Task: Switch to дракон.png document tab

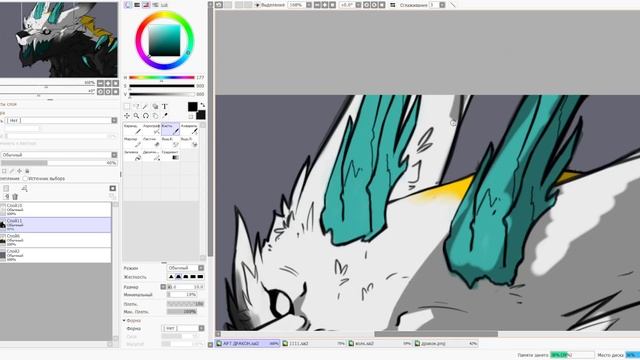Action: [446, 344]
